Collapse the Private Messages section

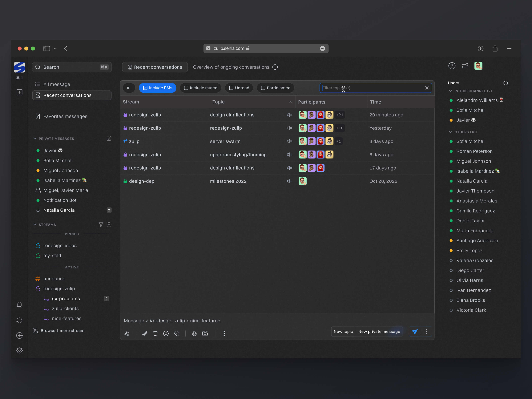[x=35, y=138]
